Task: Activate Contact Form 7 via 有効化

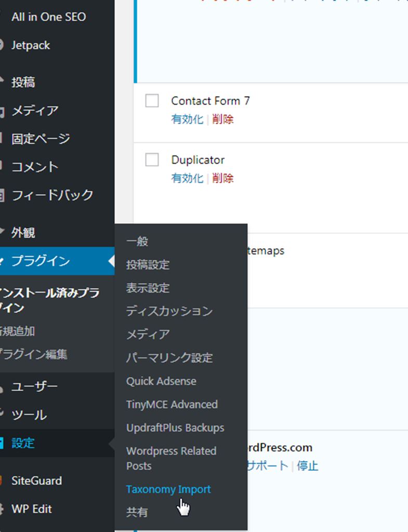Action: coord(187,119)
